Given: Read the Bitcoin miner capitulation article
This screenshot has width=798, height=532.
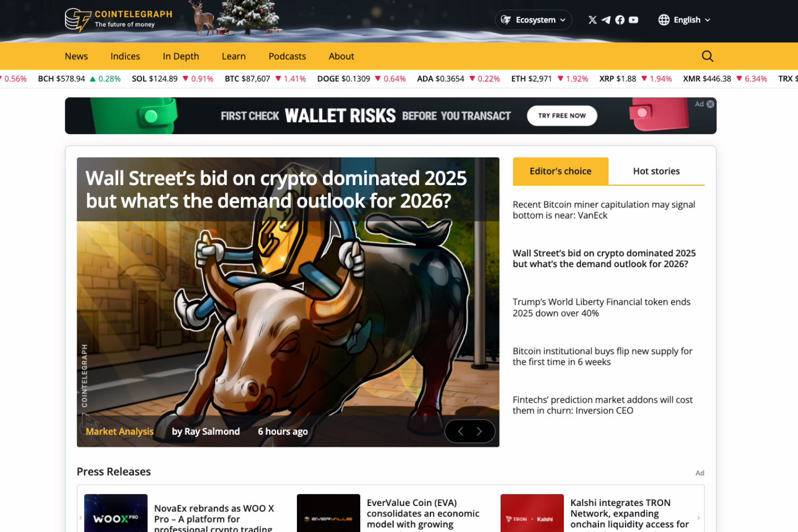Looking at the screenshot, I should (603, 210).
